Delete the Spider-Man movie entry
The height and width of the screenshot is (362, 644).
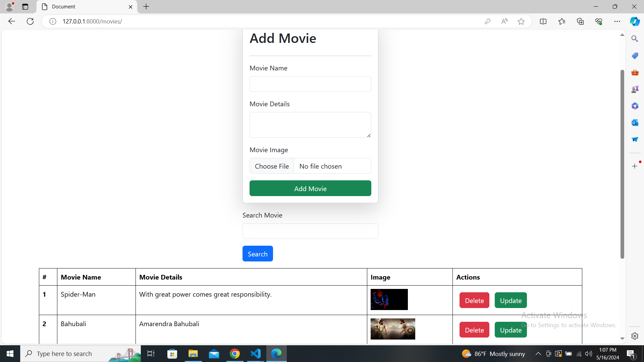(x=474, y=300)
